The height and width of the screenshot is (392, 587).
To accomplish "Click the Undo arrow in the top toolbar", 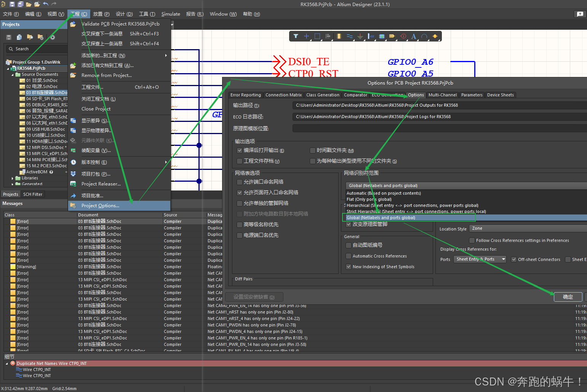I will [46, 4].
